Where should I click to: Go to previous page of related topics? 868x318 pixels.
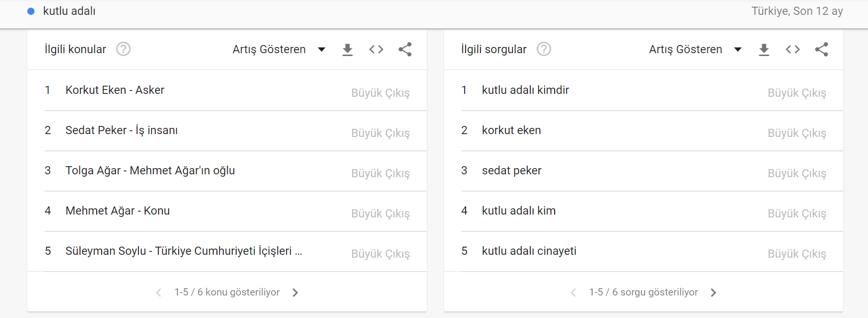(159, 293)
